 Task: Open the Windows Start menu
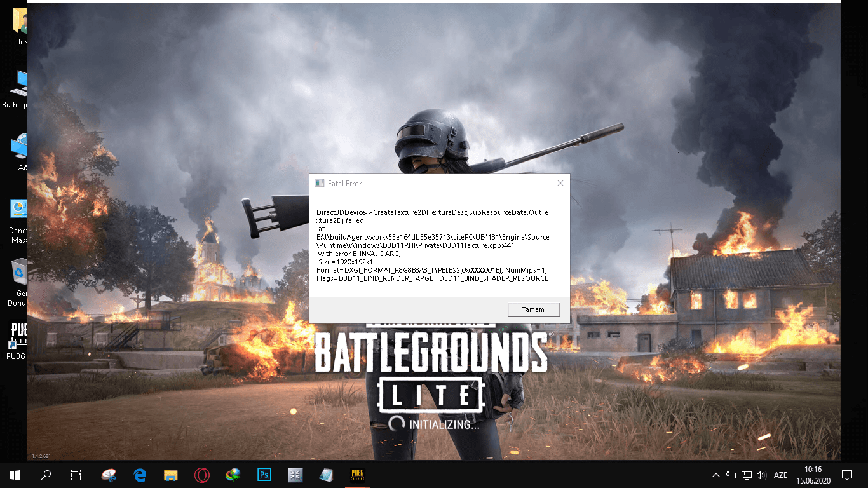coord(15,475)
